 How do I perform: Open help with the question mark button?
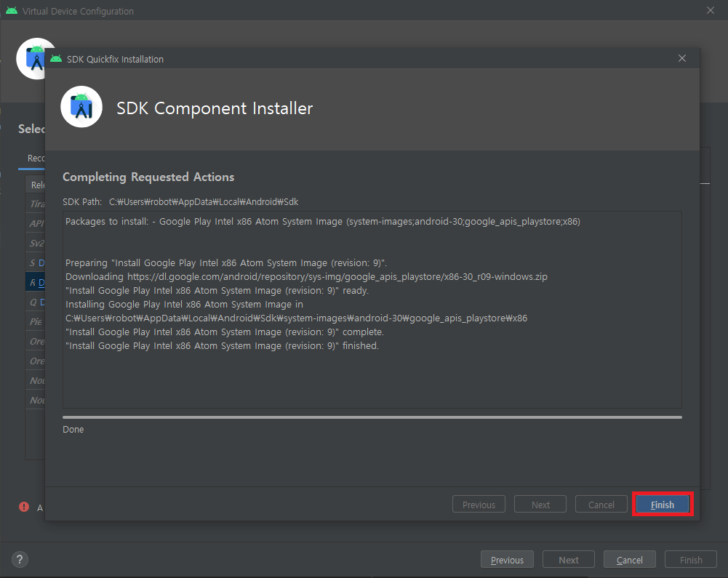pos(20,559)
